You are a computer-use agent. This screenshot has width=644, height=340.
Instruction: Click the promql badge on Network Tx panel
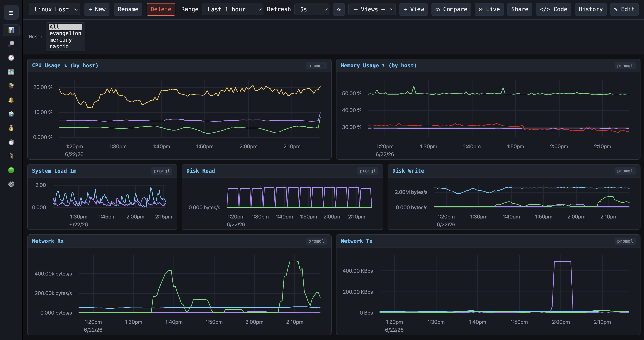point(625,241)
